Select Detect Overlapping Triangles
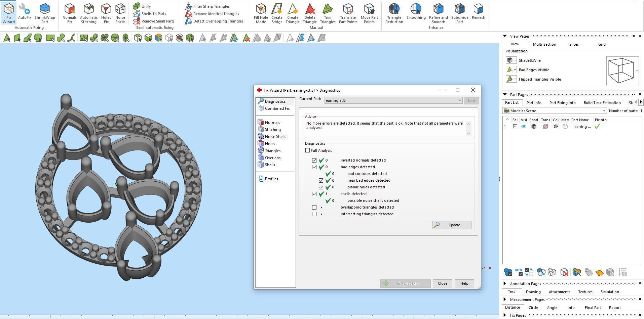The width and height of the screenshot is (644, 319). click(x=218, y=21)
